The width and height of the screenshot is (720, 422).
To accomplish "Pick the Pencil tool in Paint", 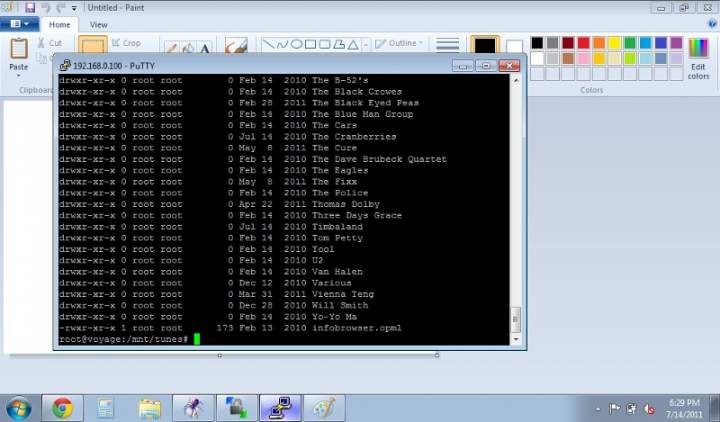I will pyautogui.click(x=171, y=47).
